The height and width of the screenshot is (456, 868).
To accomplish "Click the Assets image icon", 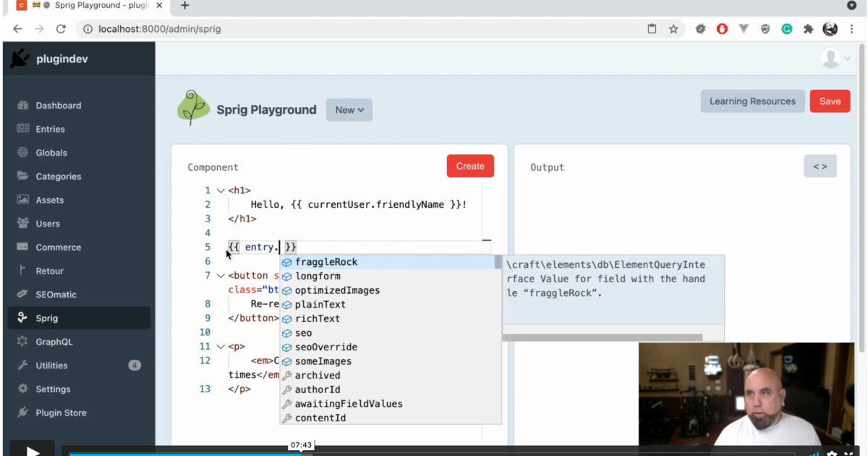I will tap(22, 200).
